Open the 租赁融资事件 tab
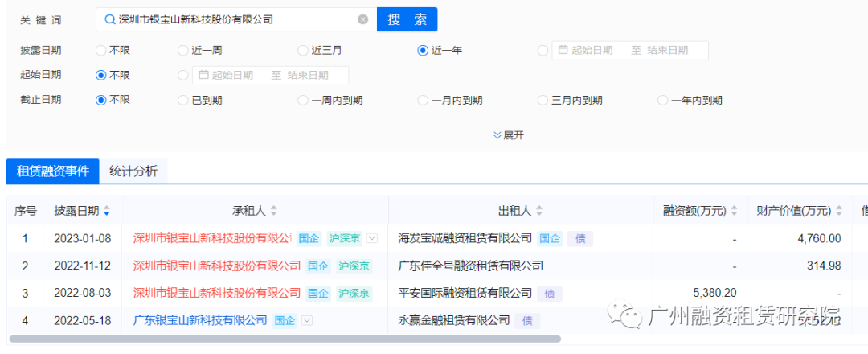Image resolution: width=868 pixels, height=354 pixels. [x=53, y=171]
